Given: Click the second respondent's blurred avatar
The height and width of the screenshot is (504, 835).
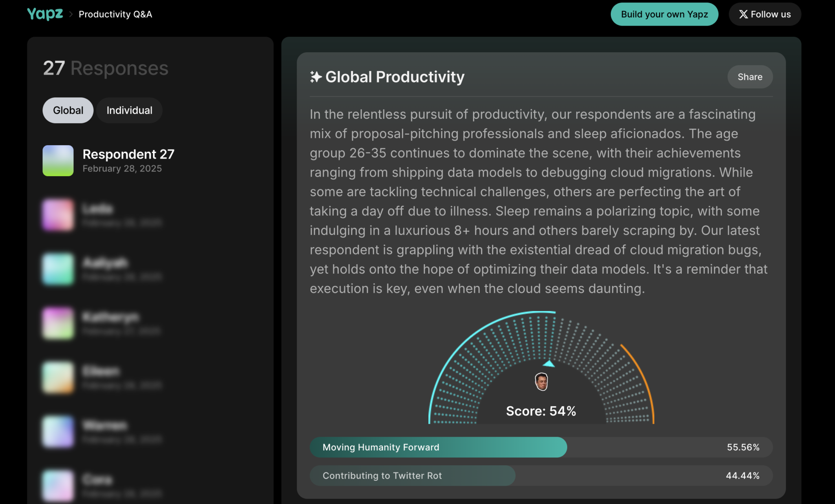Looking at the screenshot, I should 57,215.
